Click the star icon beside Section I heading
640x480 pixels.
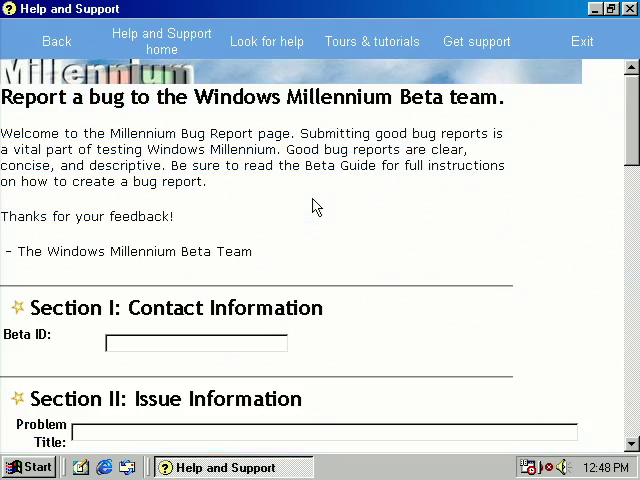(x=18, y=307)
